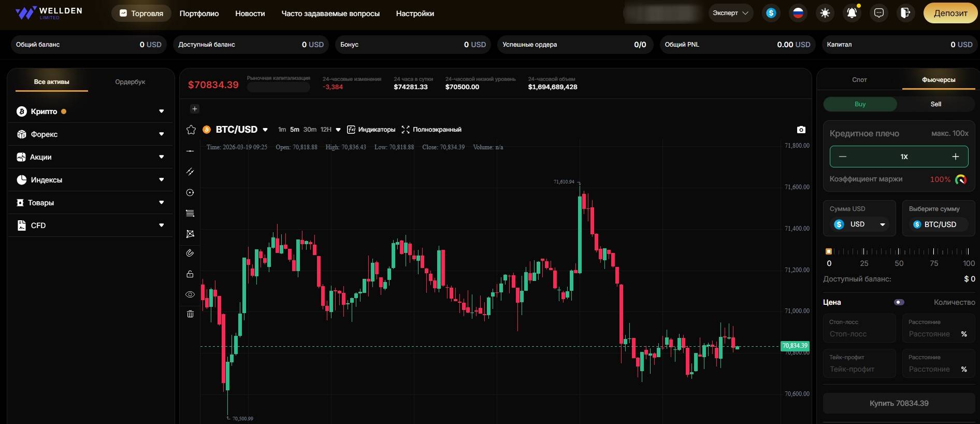This screenshot has width=980, height=424.
Task: Open the Портфолио menu item
Action: coord(199,13)
